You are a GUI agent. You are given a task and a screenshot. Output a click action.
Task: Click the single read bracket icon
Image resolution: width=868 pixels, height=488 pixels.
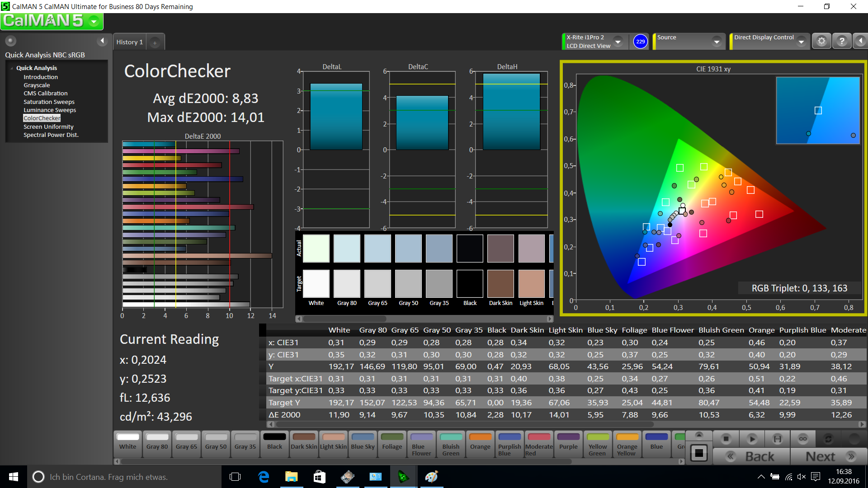[x=777, y=439]
